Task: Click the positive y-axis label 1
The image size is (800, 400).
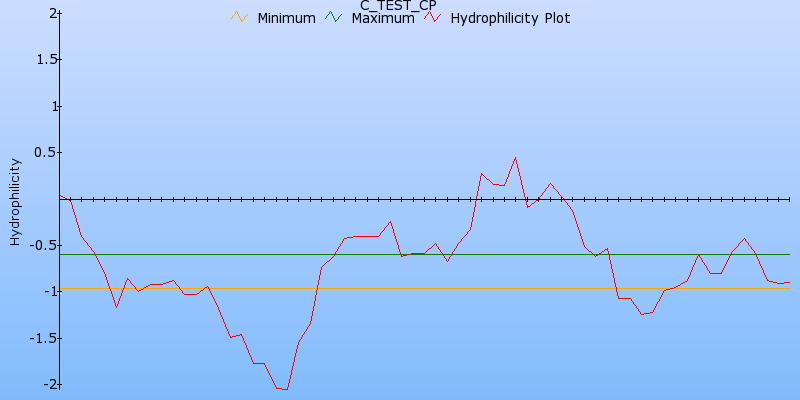Action: (54, 106)
